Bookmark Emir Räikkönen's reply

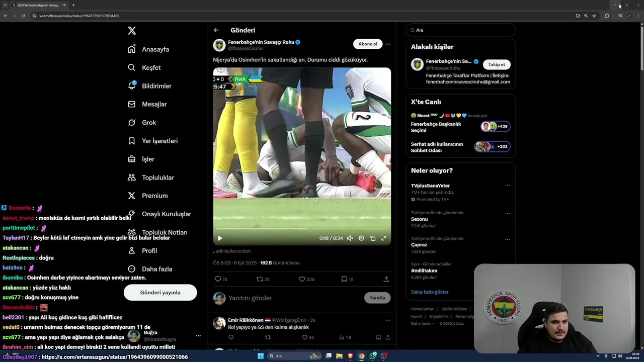378,337
